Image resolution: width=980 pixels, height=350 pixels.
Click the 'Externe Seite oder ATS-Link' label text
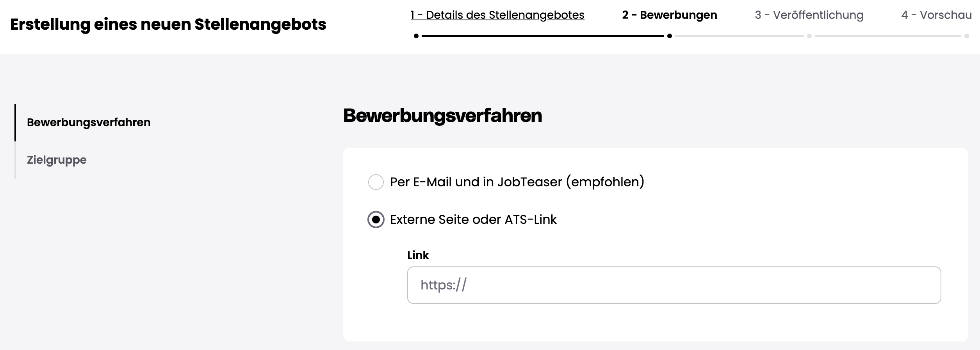click(473, 220)
